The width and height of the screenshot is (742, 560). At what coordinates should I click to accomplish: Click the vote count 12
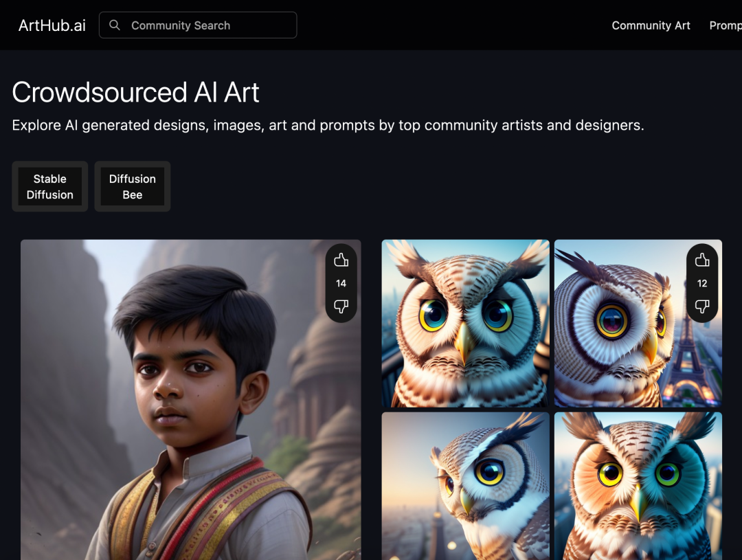click(x=702, y=283)
